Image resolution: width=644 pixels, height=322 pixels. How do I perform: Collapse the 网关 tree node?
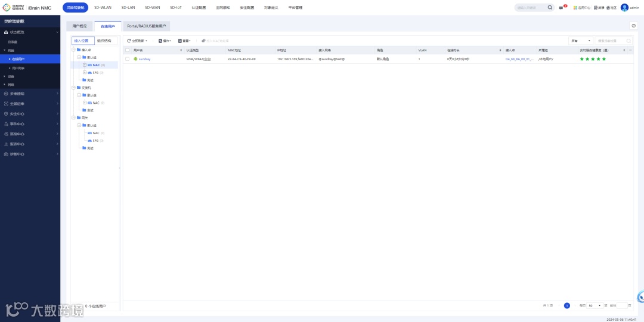click(x=73, y=117)
